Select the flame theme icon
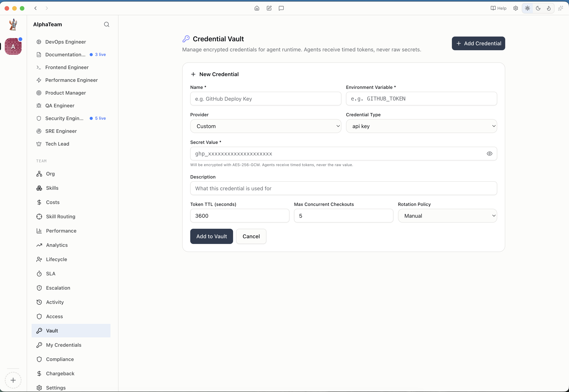This screenshot has width=569, height=392. (x=549, y=8)
